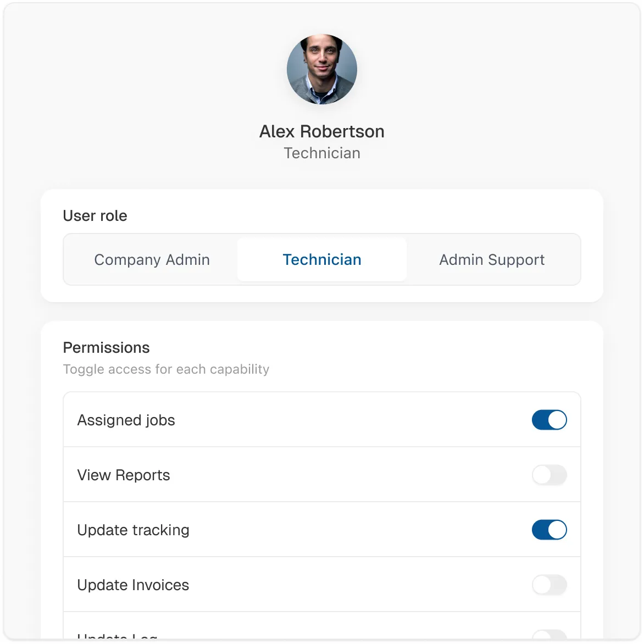The height and width of the screenshot is (644, 644).
Task: Select the Technician role tab
Action: pyautogui.click(x=322, y=260)
